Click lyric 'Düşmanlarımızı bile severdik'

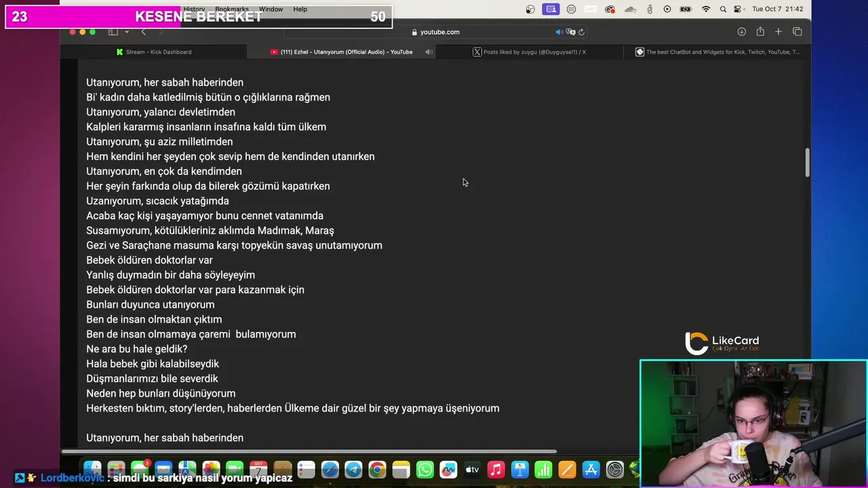coord(152,379)
